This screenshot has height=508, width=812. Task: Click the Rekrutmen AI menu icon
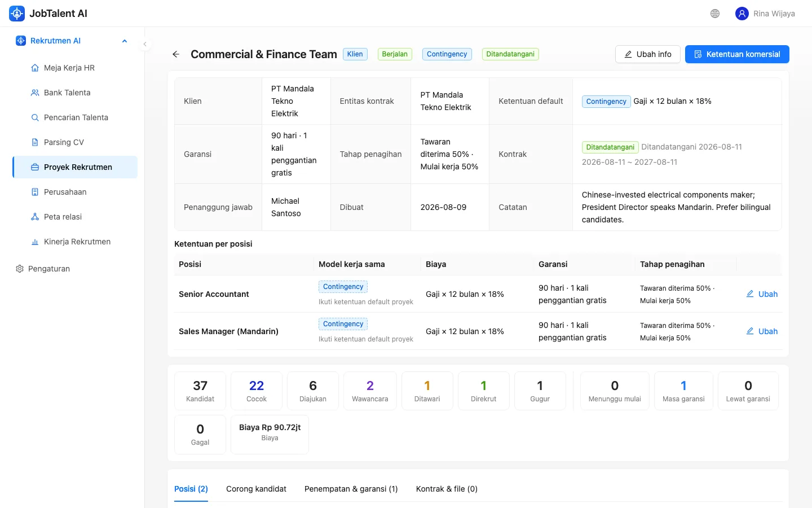click(21, 41)
